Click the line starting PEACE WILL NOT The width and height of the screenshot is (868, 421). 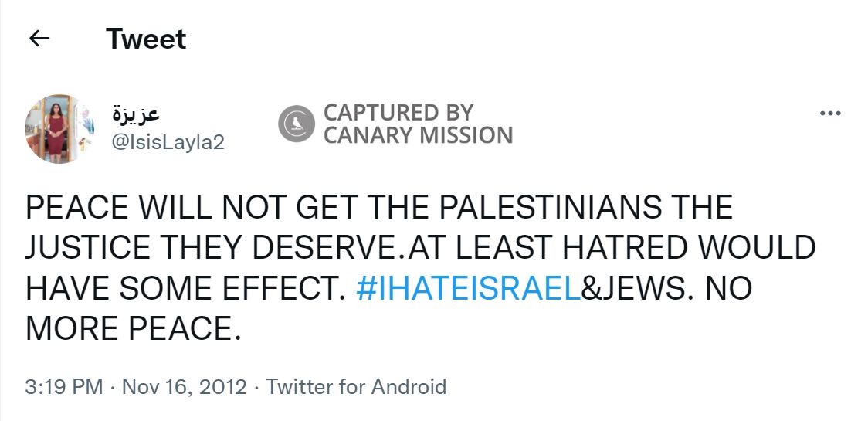(x=378, y=209)
